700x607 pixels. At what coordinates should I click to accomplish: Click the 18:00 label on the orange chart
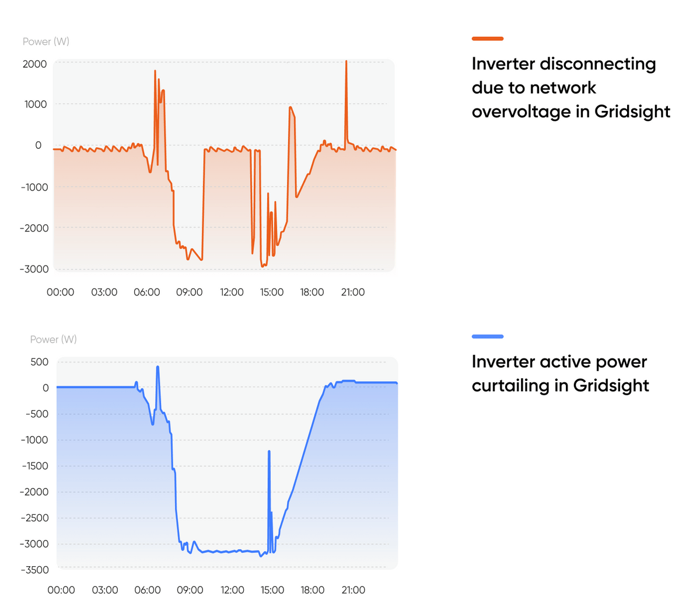click(312, 292)
